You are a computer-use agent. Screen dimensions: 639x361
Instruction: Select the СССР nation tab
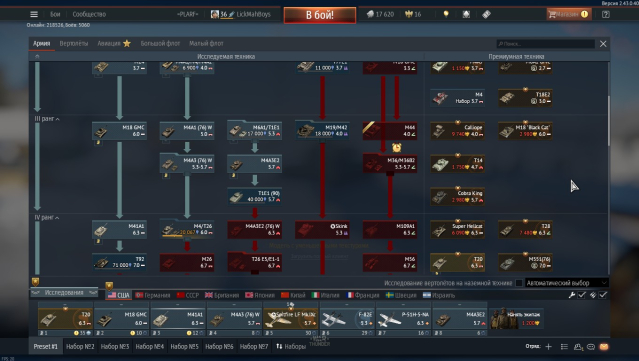[188, 295]
